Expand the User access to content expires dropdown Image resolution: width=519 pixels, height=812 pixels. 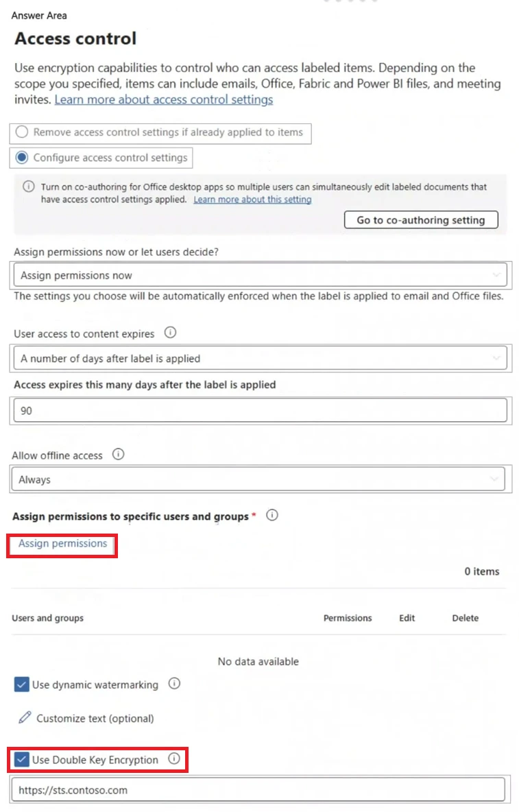(x=260, y=358)
